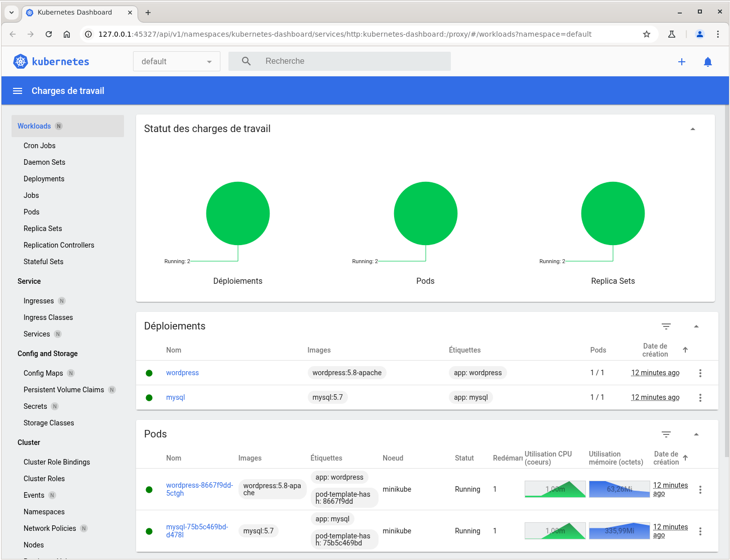
Task: Open filter for Pods table
Action: coord(666,434)
